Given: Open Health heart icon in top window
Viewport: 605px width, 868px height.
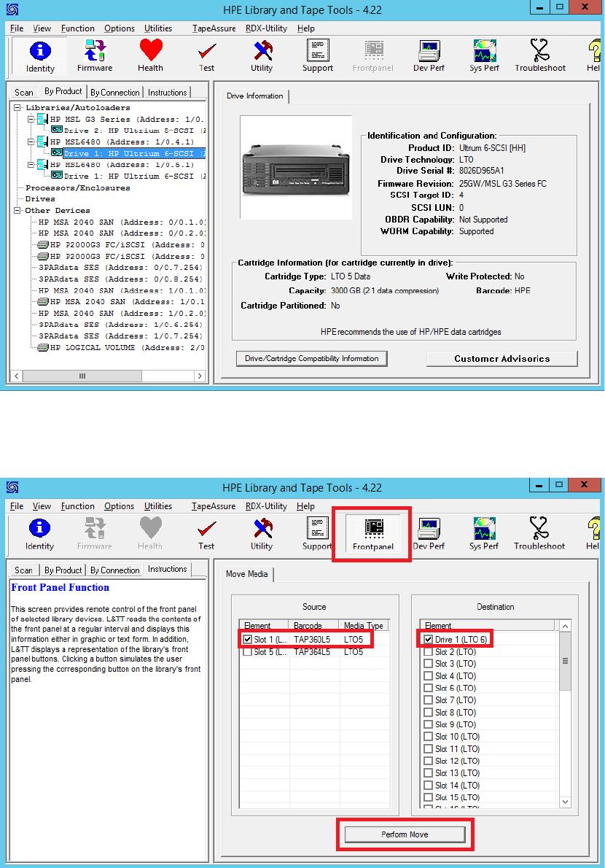Looking at the screenshot, I should [x=150, y=56].
